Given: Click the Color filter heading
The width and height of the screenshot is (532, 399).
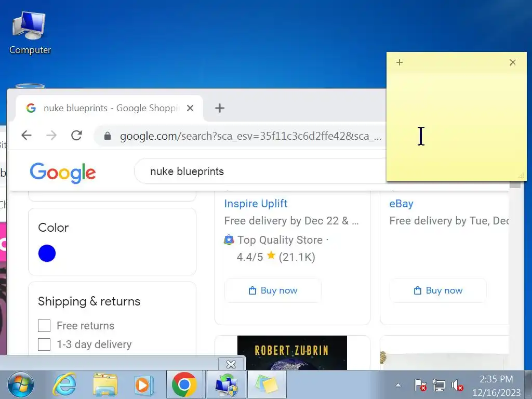Looking at the screenshot, I should click(x=54, y=228).
